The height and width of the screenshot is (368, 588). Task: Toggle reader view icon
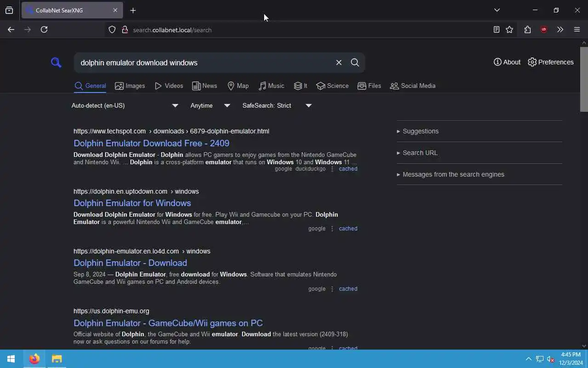[x=497, y=29]
